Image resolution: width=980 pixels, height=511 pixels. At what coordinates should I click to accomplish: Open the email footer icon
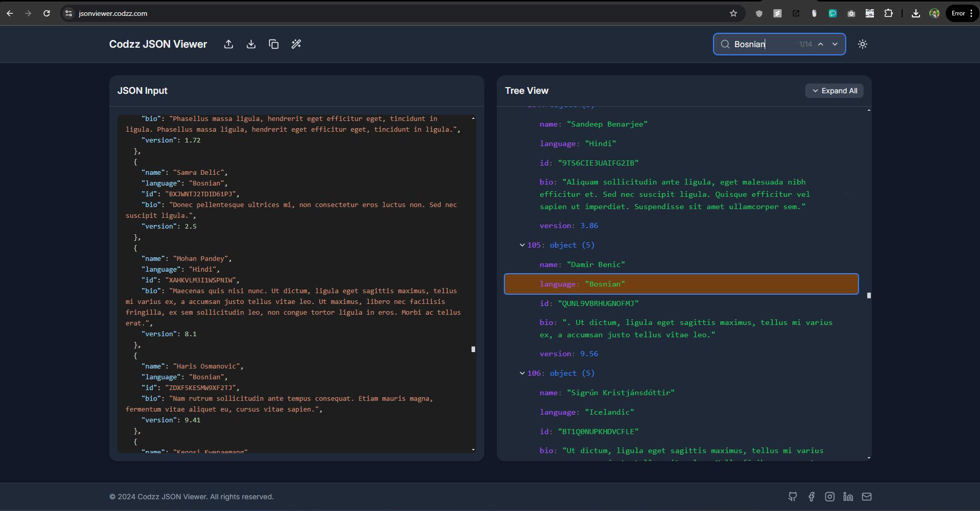point(867,497)
